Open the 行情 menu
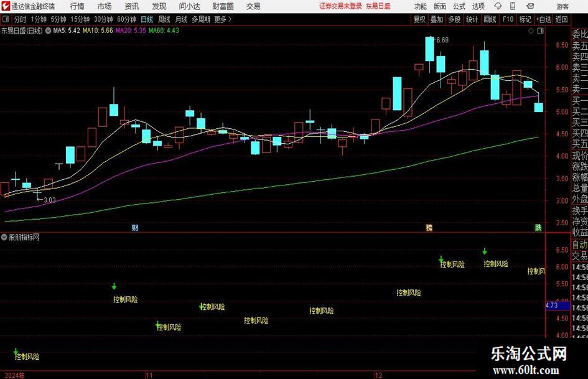 pyautogui.click(x=77, y=6)
